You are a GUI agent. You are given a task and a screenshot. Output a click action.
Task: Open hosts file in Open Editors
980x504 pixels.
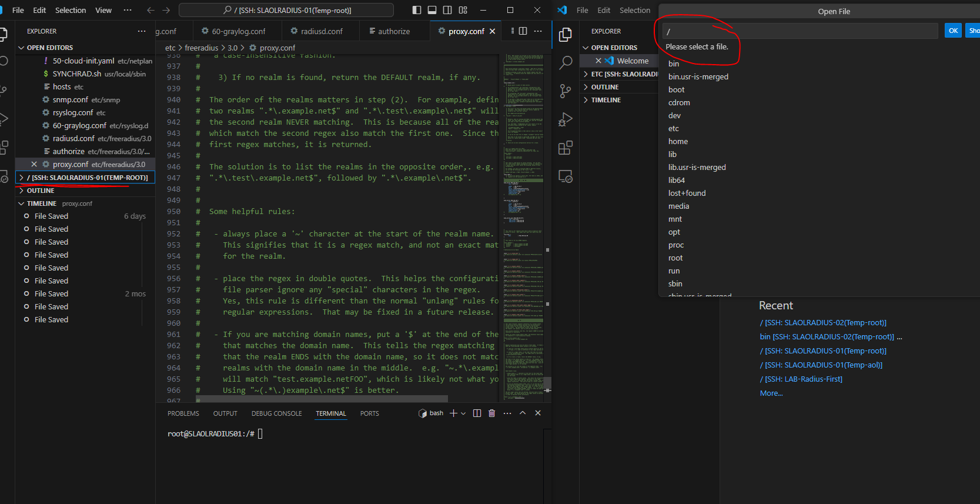tap(85, 86)
